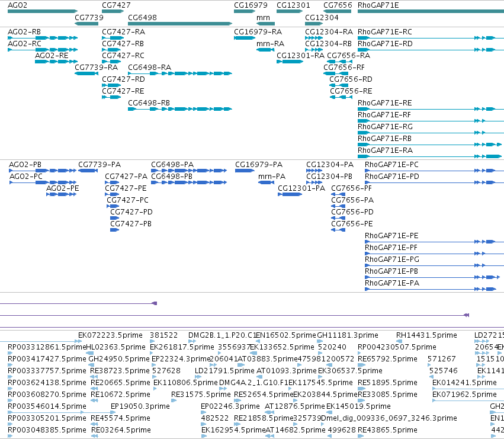Click protein CG7427-PD
This screenshot has width=504, height=439.
coord(131,212)
